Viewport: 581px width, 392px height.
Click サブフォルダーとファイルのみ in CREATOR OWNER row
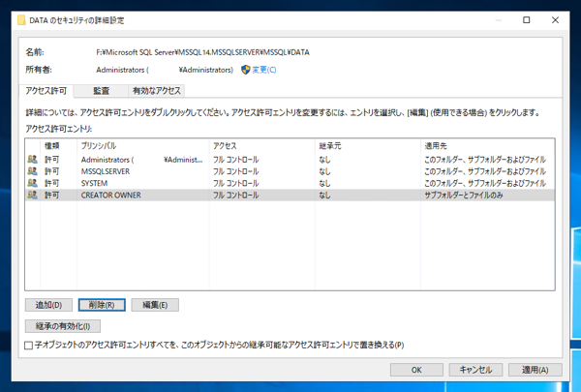pyautogui.click(x=464, y=196)
